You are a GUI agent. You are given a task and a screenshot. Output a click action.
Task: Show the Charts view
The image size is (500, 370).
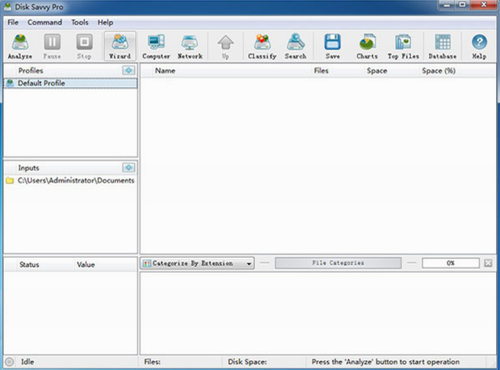pos(367,46)
